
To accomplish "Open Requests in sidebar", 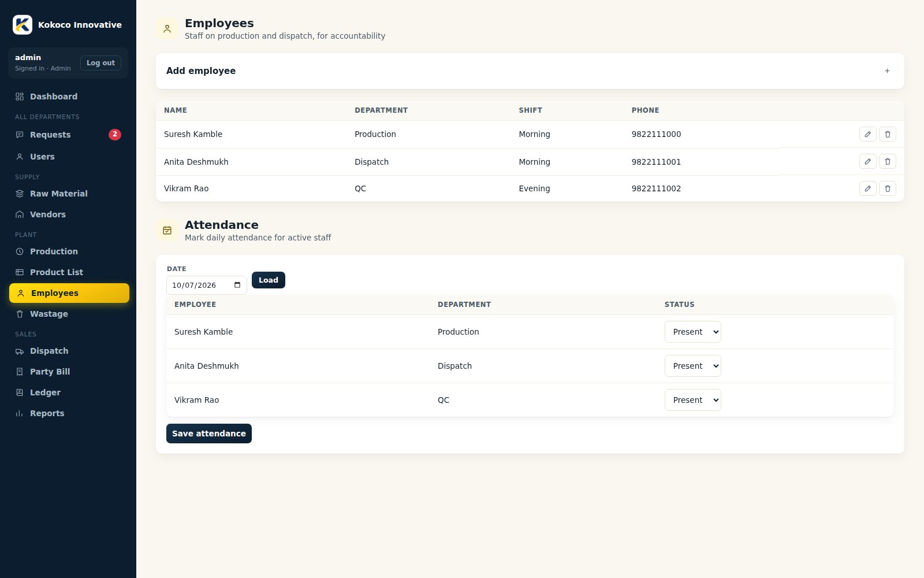I will click(x=69, y=135).
